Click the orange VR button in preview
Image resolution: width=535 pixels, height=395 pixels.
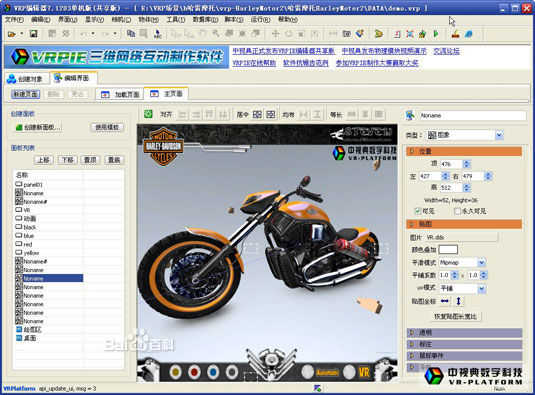(364, 372)
